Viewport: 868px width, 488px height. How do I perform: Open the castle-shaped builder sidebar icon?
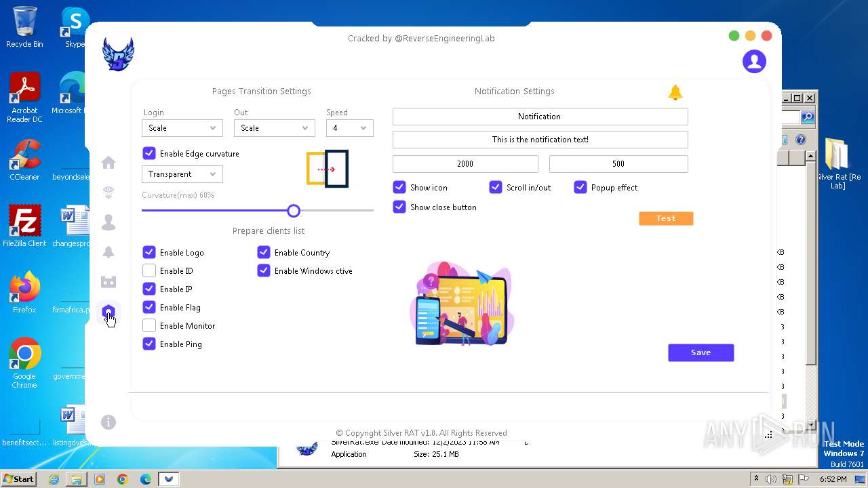108,282
